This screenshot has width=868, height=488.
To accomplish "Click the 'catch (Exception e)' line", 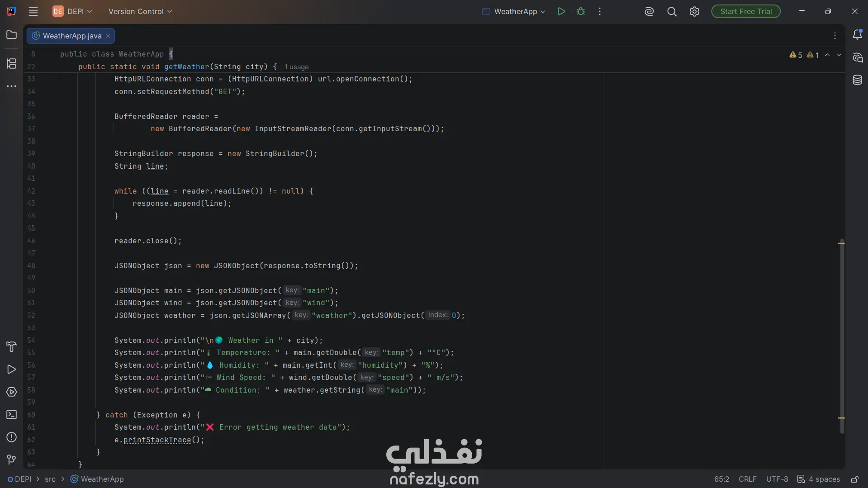I will pyautogui.click(x=148, y=415).
